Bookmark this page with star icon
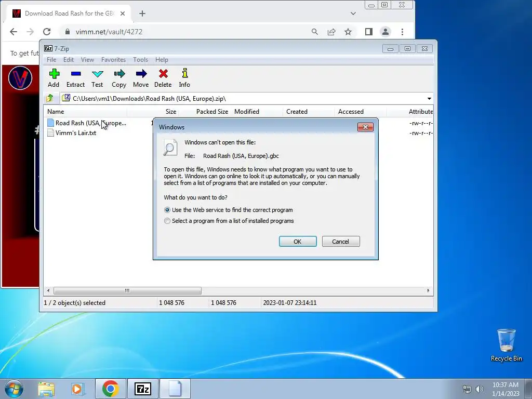Screen dimensions: 532x399 tap(348, 32)
